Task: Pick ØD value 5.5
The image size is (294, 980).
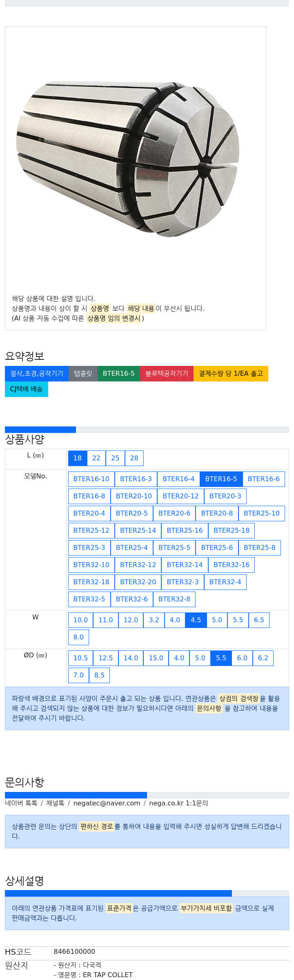Action: pyautogui.click(x=221, y=658)
